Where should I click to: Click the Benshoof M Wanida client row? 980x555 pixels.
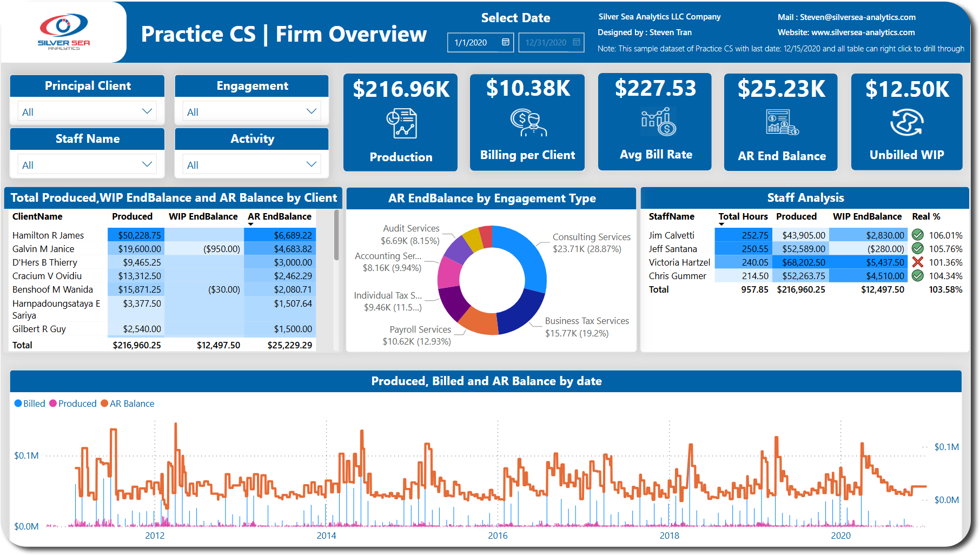click(163, 289)
